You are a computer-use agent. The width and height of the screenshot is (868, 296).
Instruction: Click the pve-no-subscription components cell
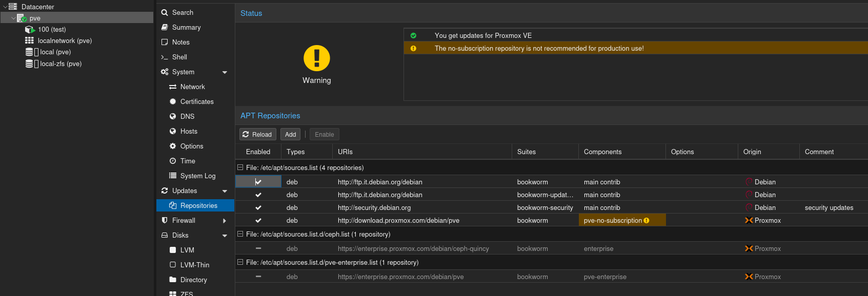[x=622, y=220]
